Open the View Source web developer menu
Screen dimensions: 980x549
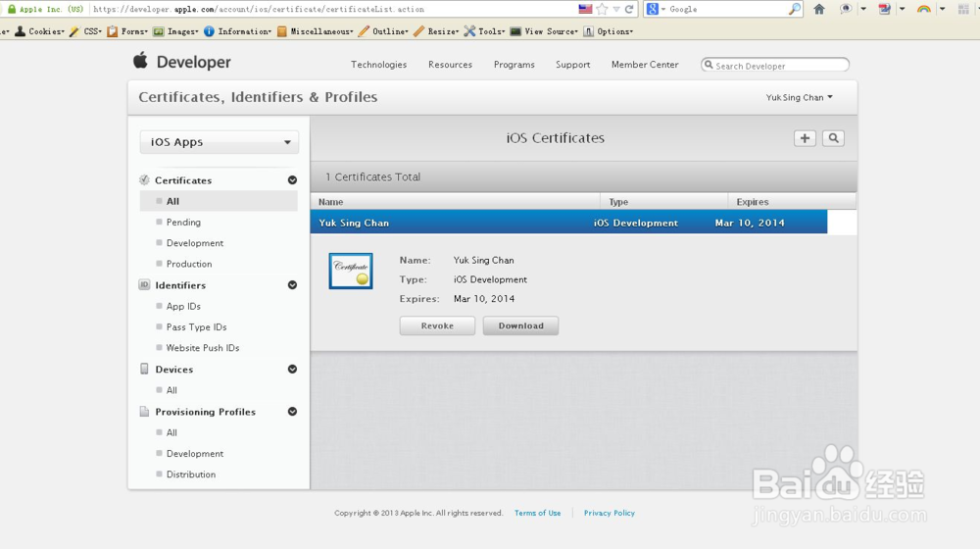coord(544,31)
